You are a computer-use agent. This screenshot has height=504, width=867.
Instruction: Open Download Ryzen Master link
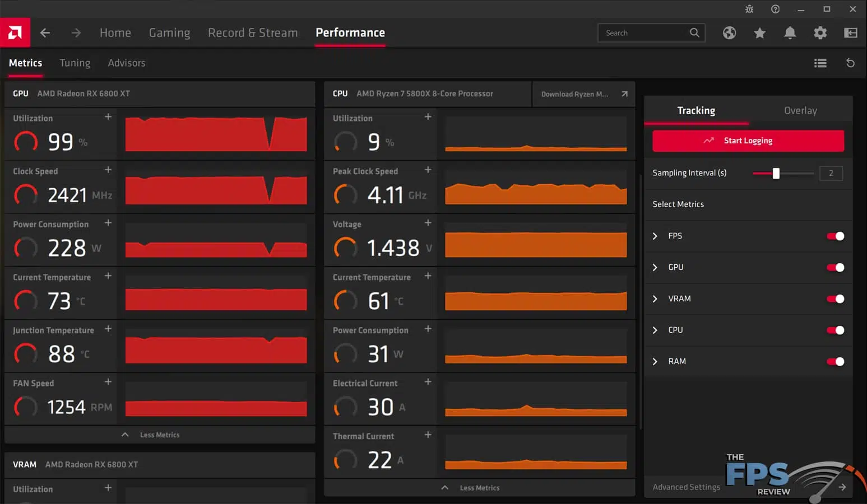click(x=583, y=94)
